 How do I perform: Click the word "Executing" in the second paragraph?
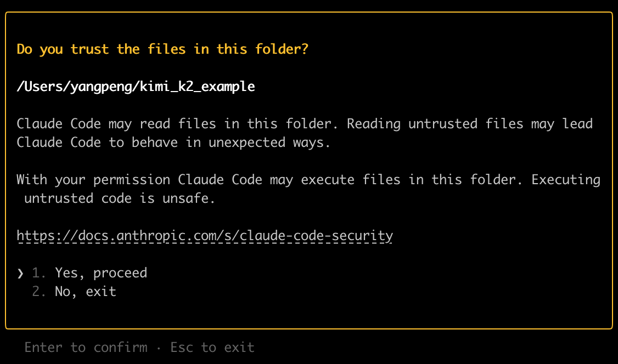(566, 180)
